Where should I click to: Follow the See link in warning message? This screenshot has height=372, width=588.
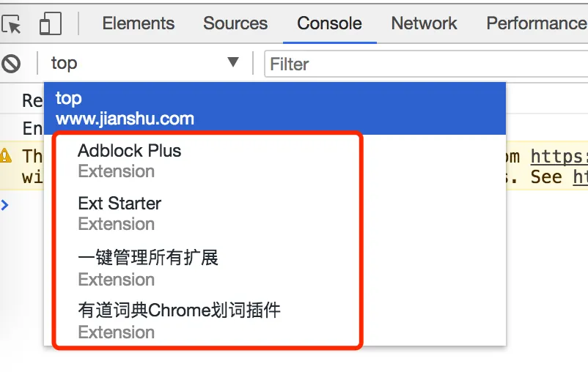click(x=581, y=176)
